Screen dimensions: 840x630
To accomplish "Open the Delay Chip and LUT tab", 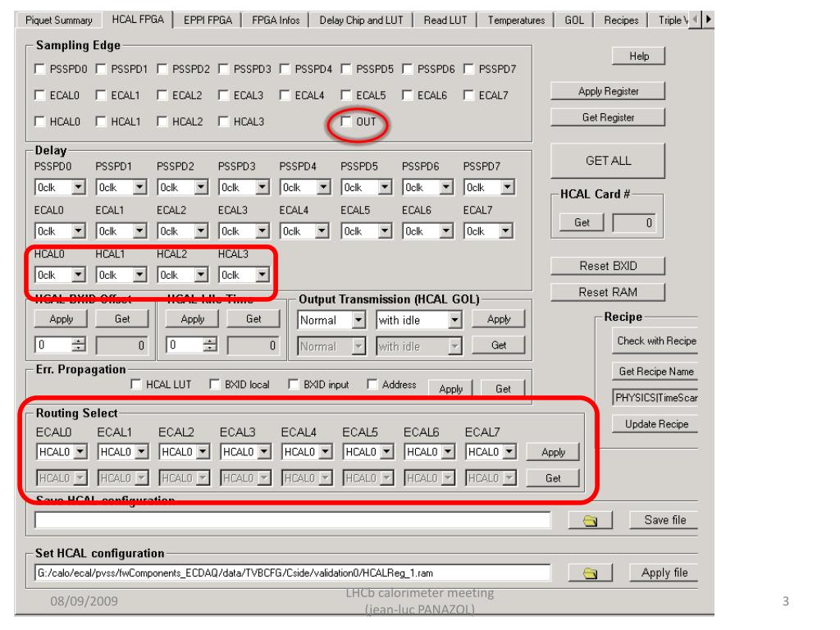I will point(358,19).
